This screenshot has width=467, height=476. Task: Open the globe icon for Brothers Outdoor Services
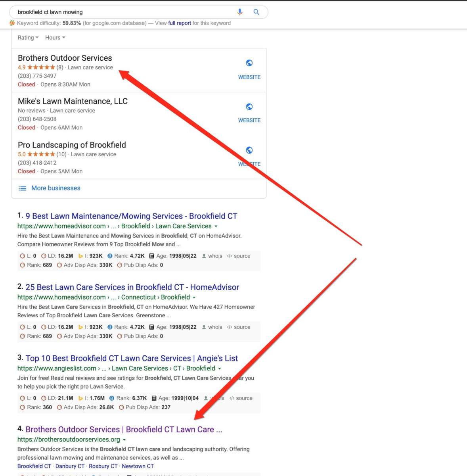pos(249,63)
